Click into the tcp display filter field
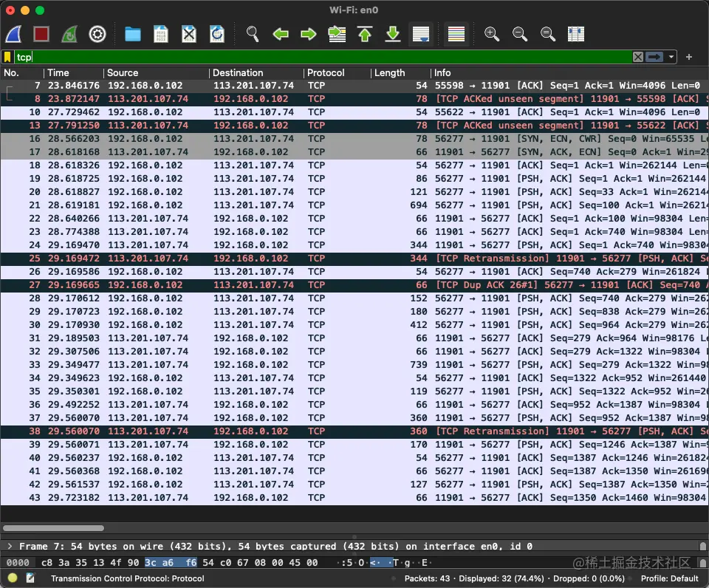 (x=323, y=57)
